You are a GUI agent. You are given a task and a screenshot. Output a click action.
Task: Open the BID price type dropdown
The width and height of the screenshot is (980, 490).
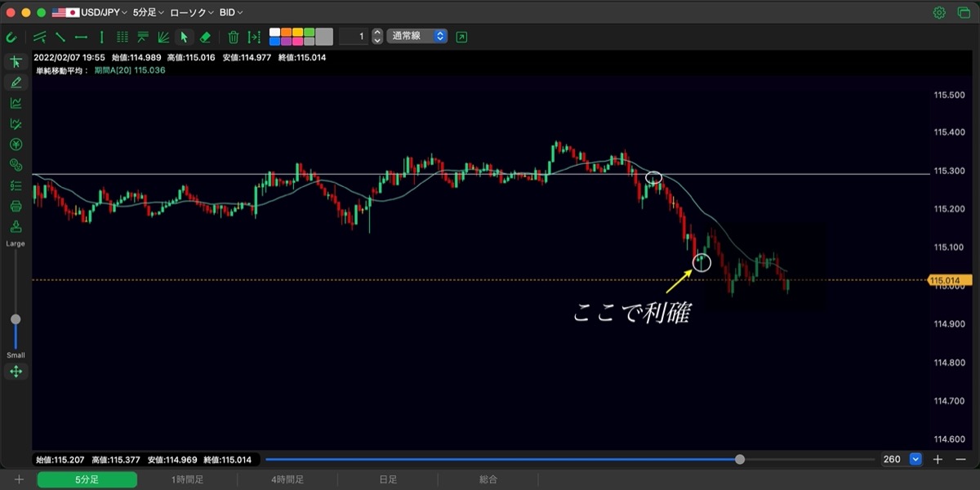[231, 12]
